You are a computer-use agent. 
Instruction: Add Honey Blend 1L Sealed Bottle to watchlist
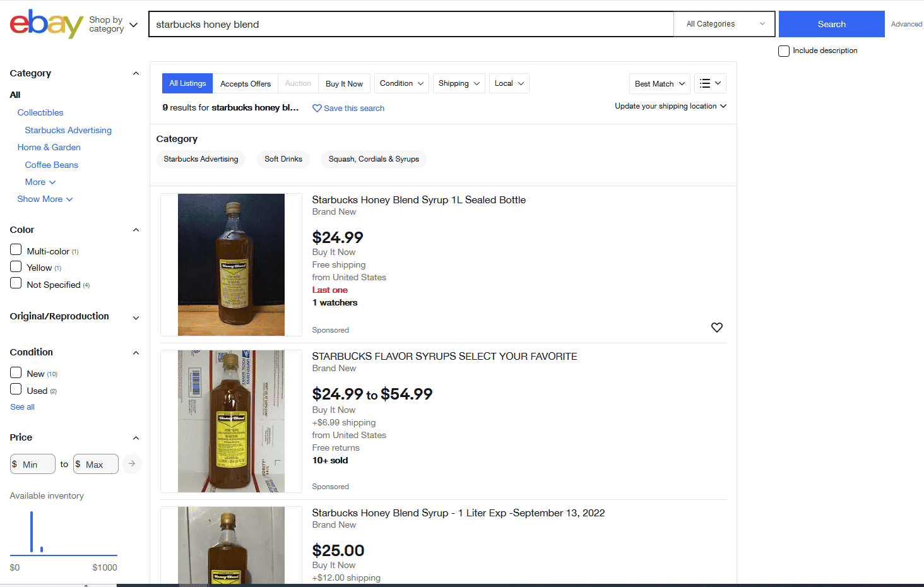tap(716, 328)
